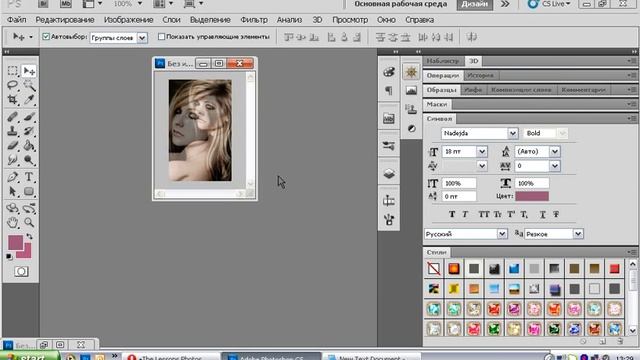Open the Paragraph panel icon

coord(389,91)
